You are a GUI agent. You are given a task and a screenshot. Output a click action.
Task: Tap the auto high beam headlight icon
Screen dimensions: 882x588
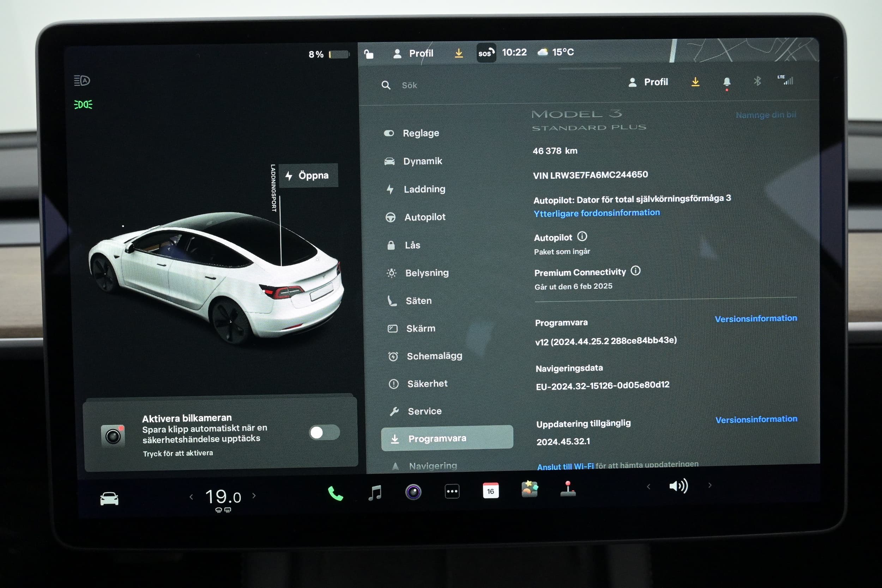[x=82, y=80]
